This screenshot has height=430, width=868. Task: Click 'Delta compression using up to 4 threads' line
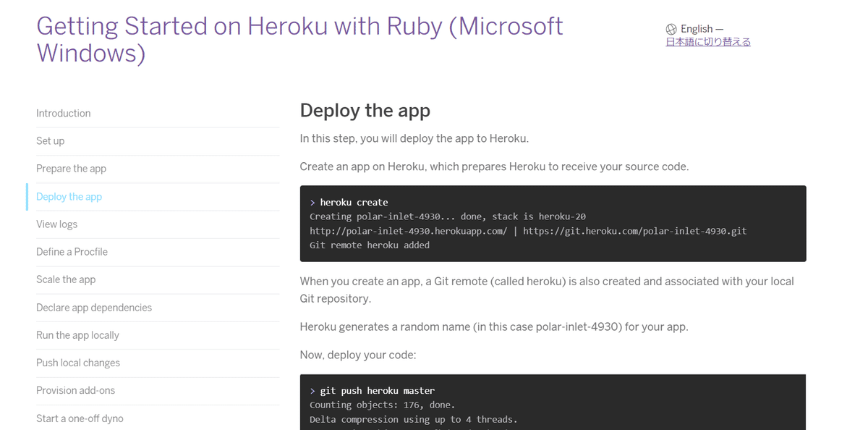tap(414, 419)
